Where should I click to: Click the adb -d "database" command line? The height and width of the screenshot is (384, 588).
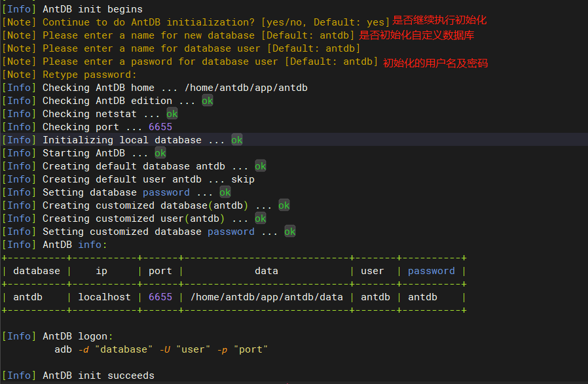click(x=161, y=349)
